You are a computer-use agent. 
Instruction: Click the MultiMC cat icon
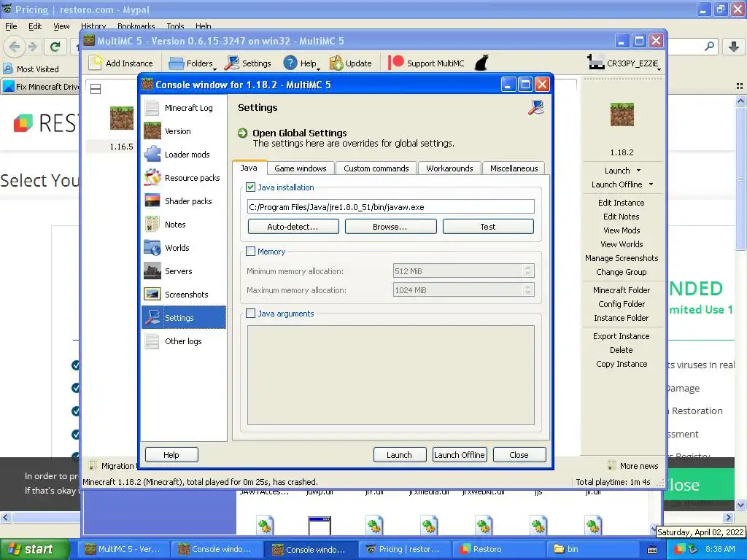[x=482, y=63]
